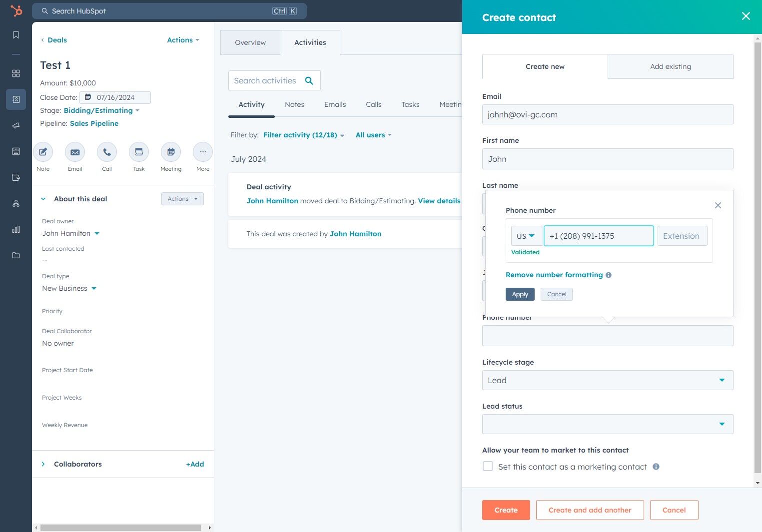Open the Stage Bidding/Estimating dropdown

tap(101, 110)
